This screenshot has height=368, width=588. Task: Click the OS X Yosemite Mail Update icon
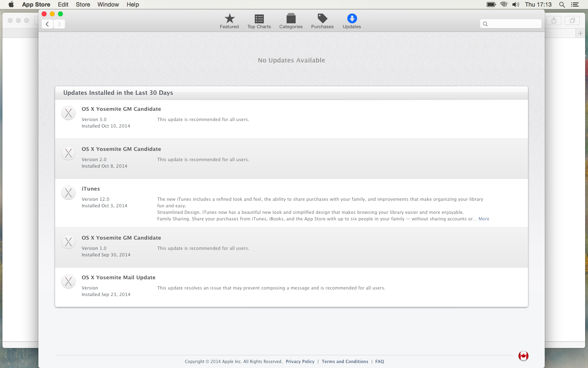69,282
